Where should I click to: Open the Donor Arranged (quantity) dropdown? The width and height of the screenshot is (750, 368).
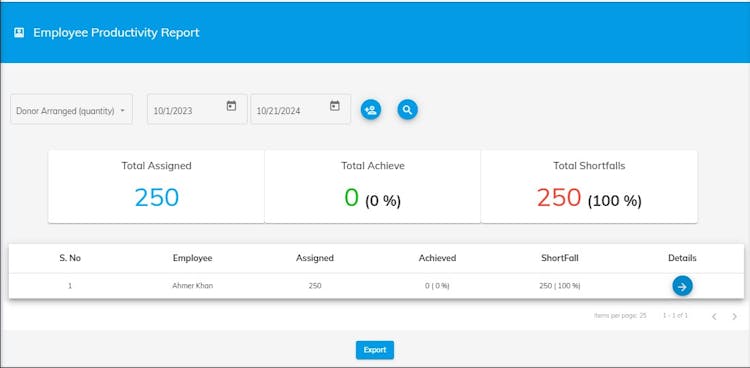click(71, 109)
